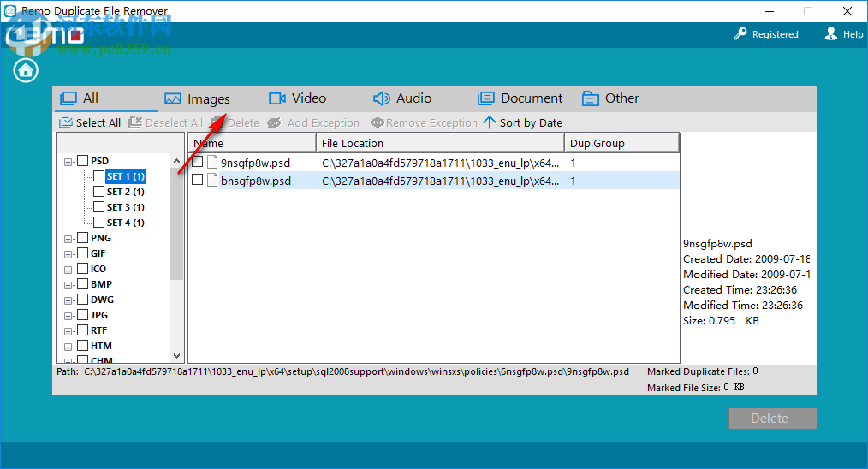Go to the home screen icon
Viewport: 868px width, 469px height.
tap(26, 71)
